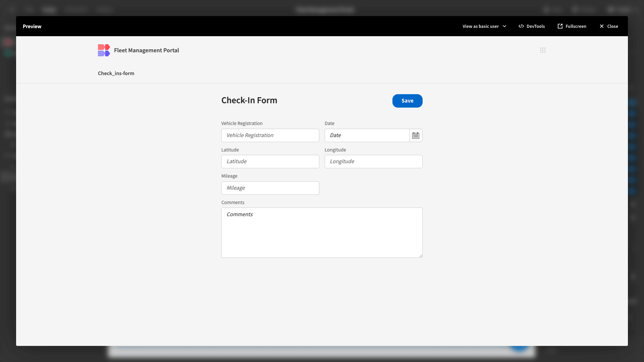This screenshot has height=362, width=644.
Task: Open the View as basic user dropdown
Action: (x=484, y=26)
